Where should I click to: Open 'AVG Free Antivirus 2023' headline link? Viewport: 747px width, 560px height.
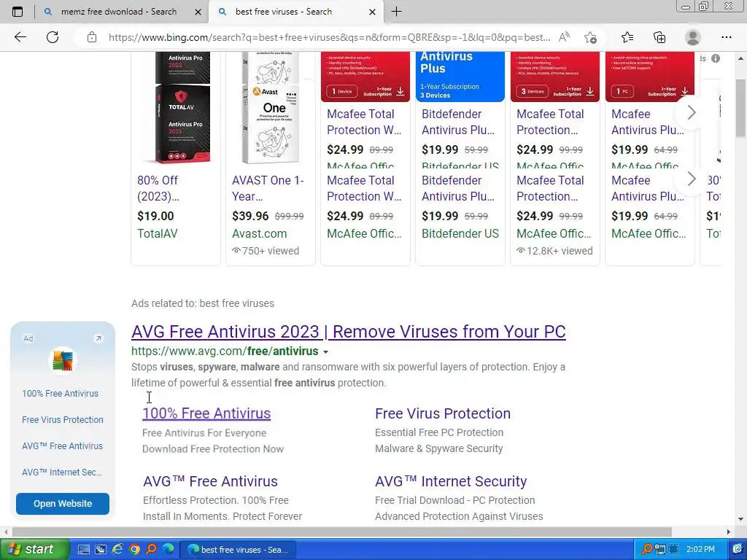tap(348, 332)
